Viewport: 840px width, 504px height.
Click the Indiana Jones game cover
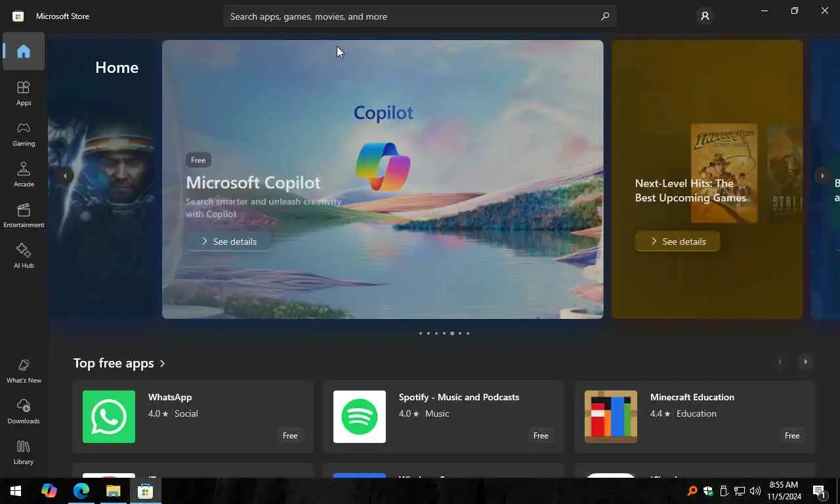click(x=724, y=173)
